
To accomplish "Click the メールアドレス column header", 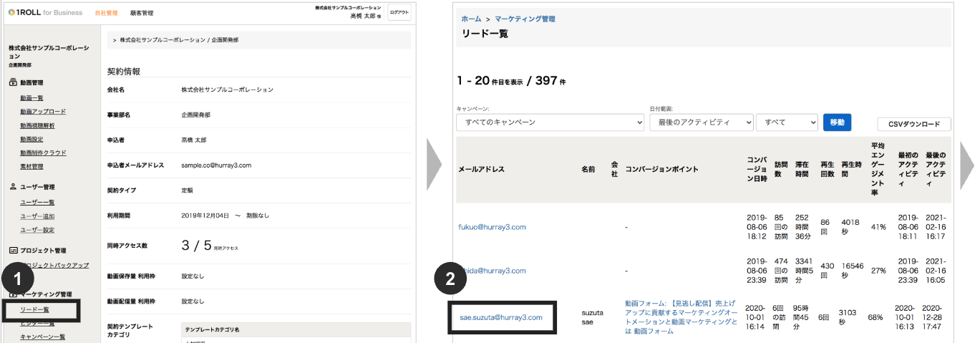I will [x=481, y=170].
